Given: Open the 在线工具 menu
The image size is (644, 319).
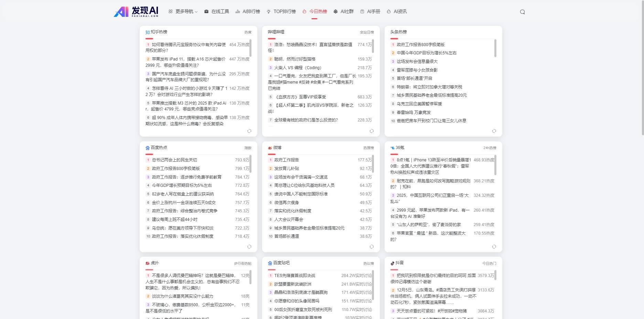Looking at the screenshot, I should click(x=217, y=11).
